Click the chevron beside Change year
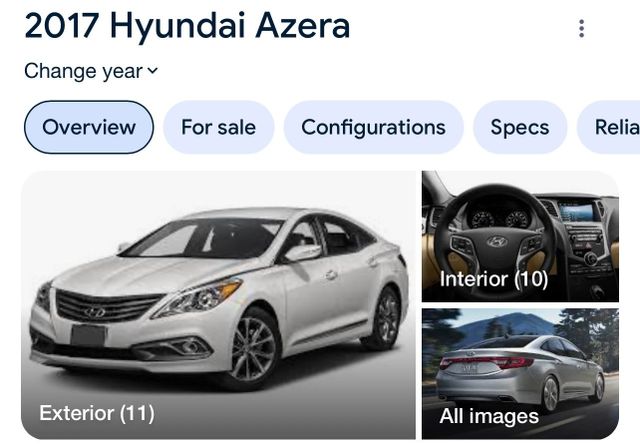This screenshot has width=640, height=447. tap(152, 71)
